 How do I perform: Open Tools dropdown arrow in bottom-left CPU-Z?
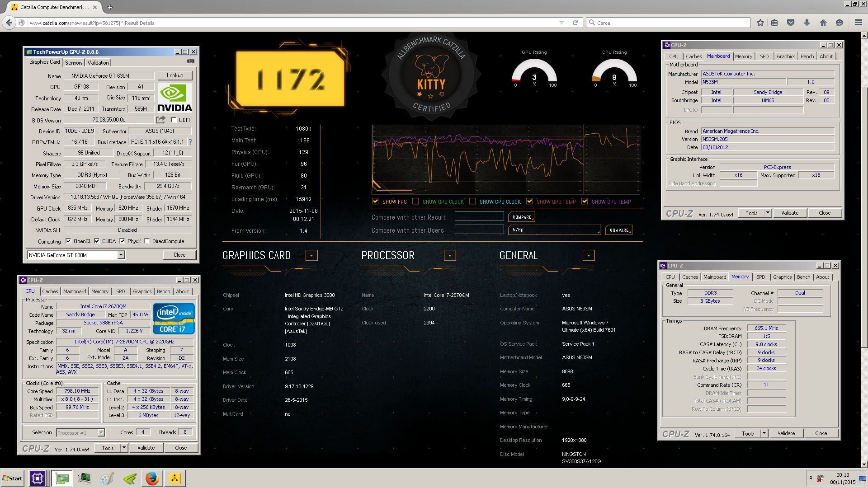coord(124,448)
